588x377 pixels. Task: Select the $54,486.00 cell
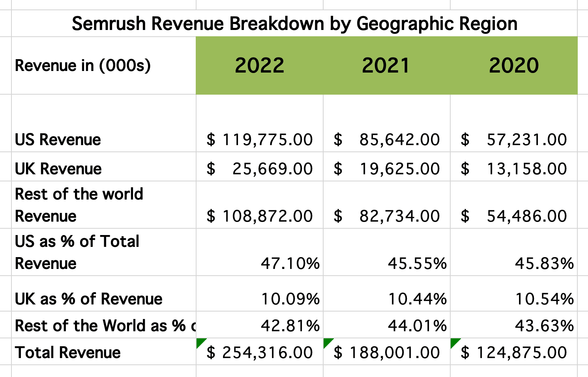[x=514, y=205]
